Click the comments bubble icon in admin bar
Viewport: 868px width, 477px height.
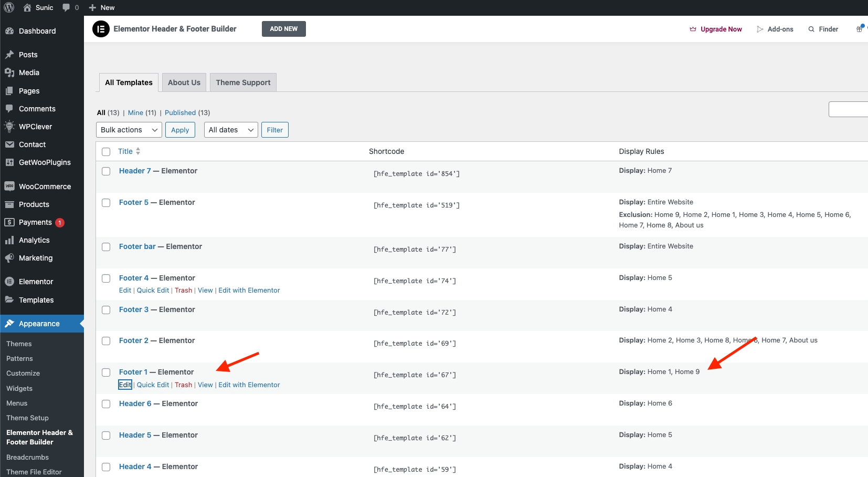click(66, 7)
